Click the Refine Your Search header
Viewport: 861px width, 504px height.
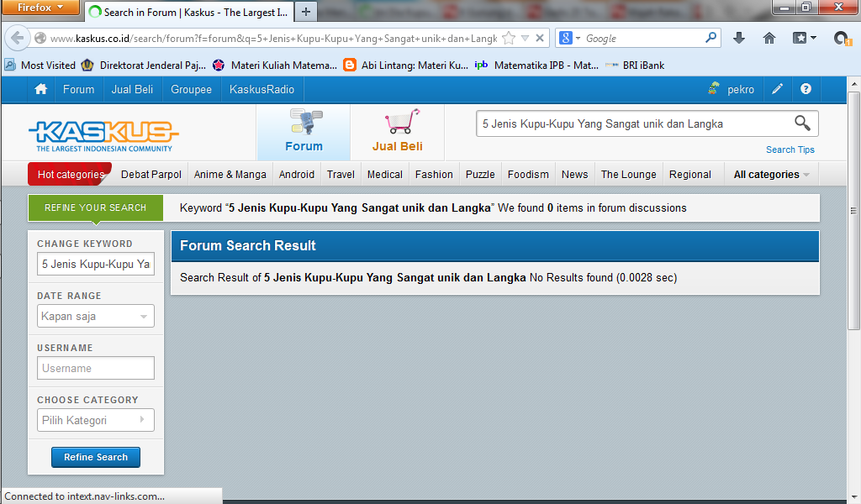tap(96, 207)
